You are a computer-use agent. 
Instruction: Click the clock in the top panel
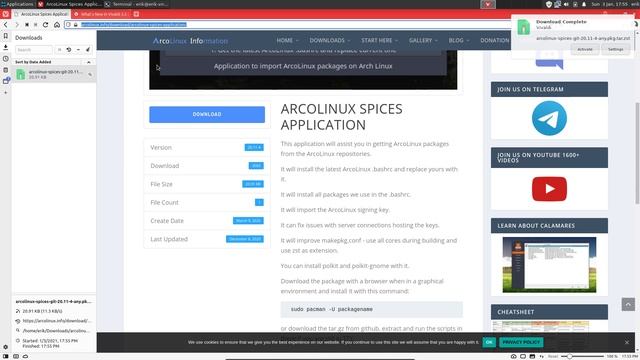[609, 4]
